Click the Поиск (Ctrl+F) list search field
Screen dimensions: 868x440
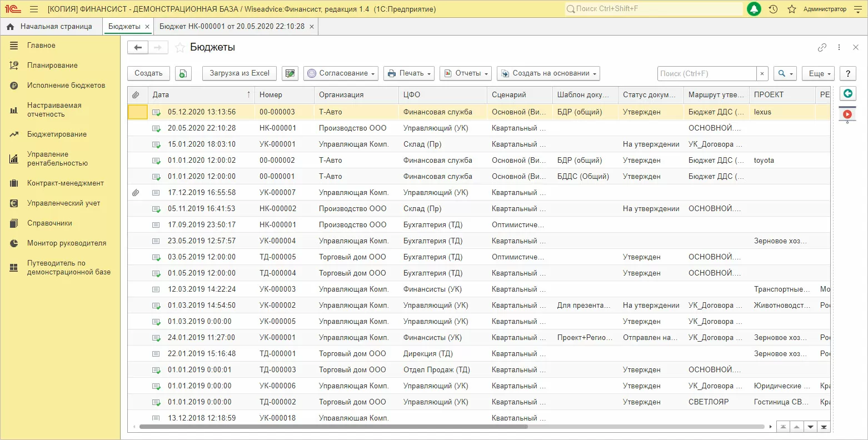click(x=706, y=73)
